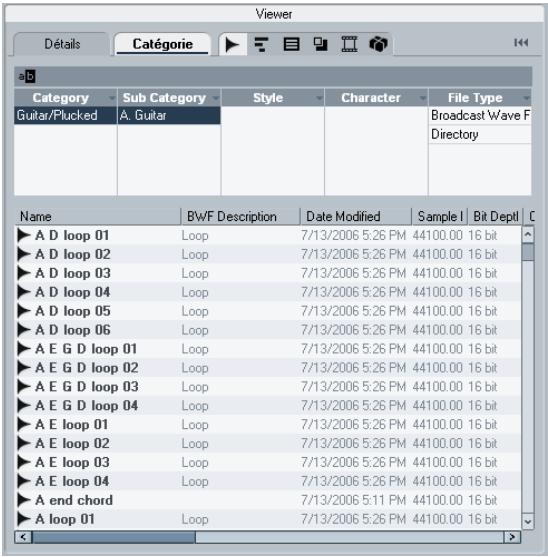Screen dimensions: 548x557
Task: Preview the A E G D loop 01 arrow
Action: tap(24, 349)
